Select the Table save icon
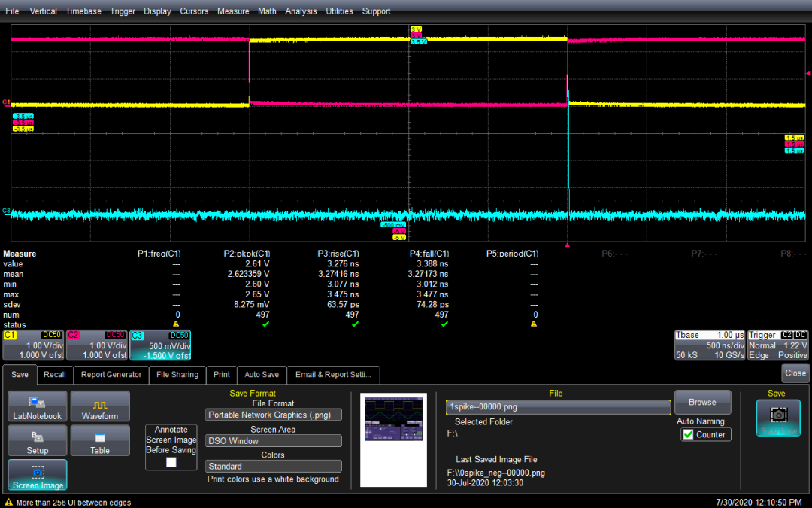This screenshot has height=508, width=812. click(99, 440)
